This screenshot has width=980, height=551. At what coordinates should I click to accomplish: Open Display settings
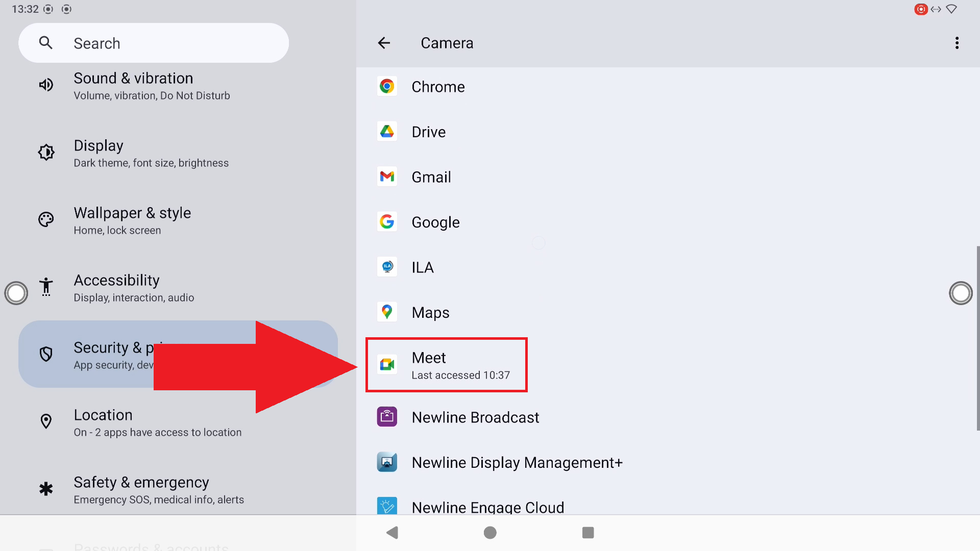[151, 153]
